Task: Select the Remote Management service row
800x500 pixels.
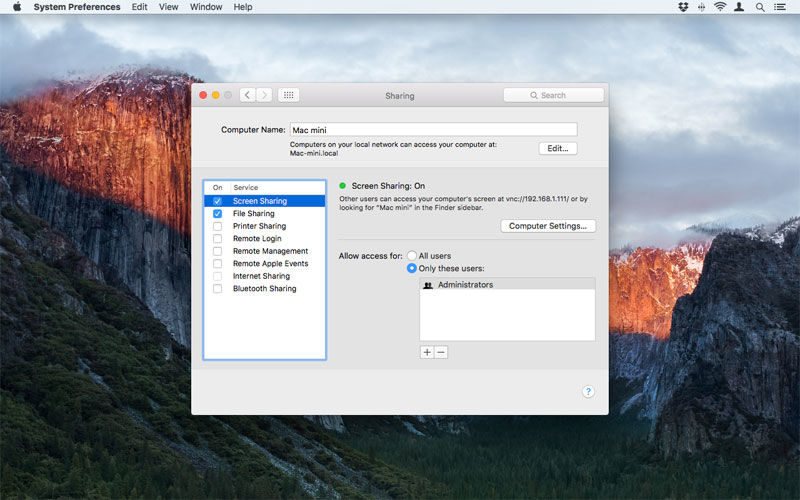Action: (264, 251)
